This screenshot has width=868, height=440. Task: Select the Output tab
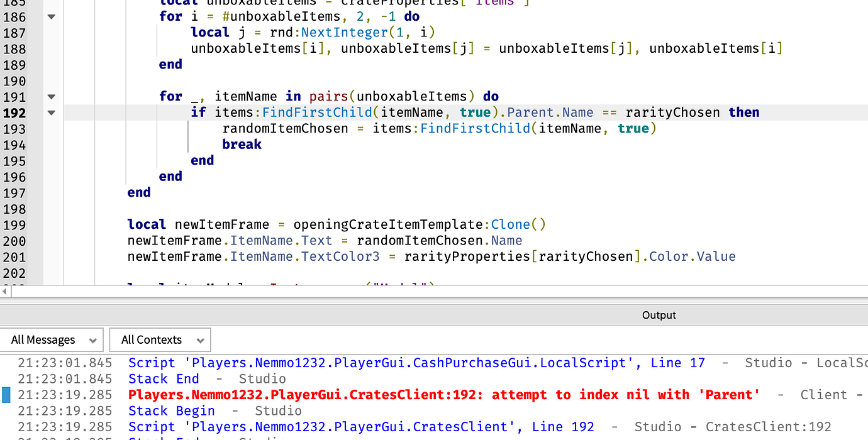[659, 315]
